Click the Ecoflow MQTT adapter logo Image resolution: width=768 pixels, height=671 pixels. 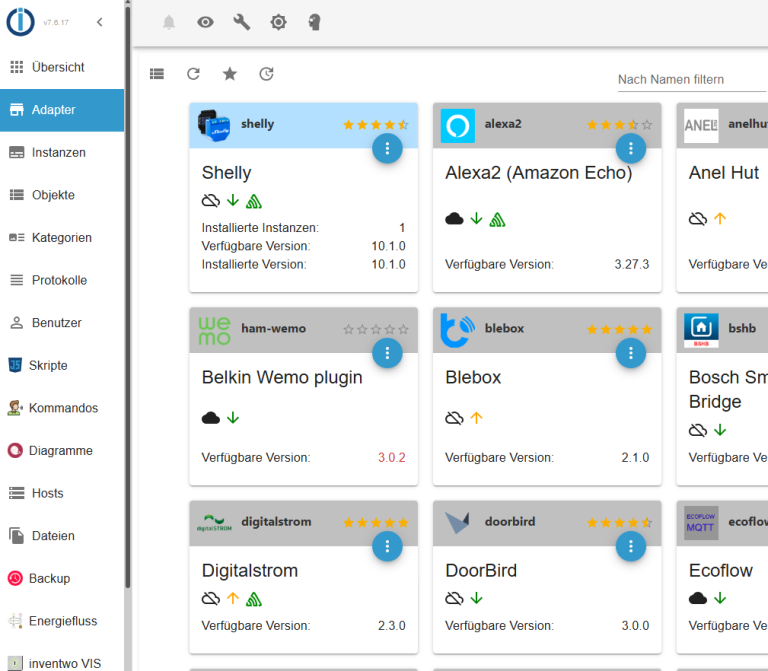[x=701, y=523]
